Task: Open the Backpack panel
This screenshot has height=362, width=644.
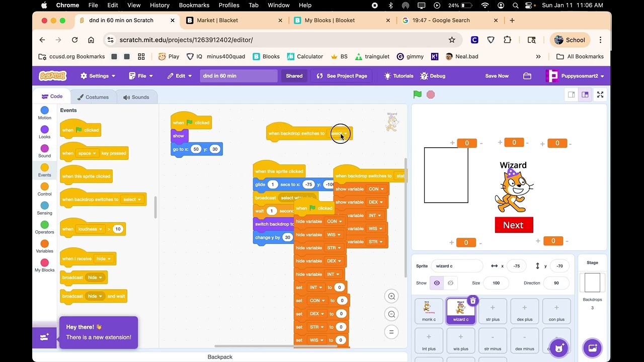Action: point(220,357)
